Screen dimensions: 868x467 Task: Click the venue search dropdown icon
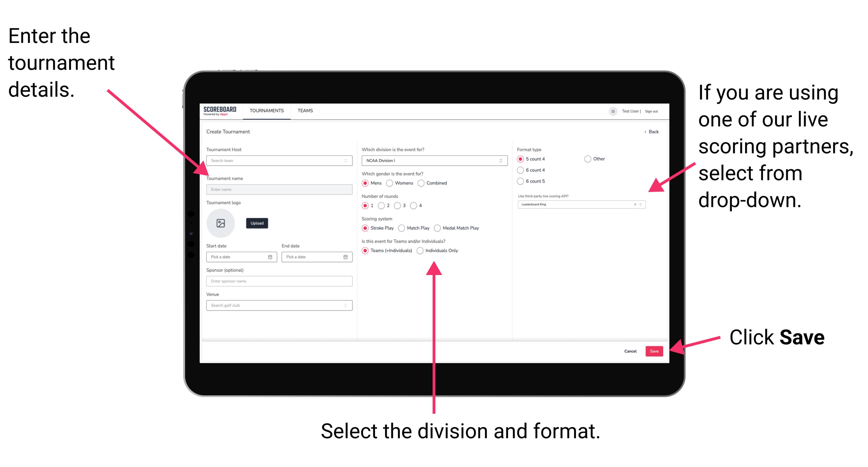pos(345,305)
